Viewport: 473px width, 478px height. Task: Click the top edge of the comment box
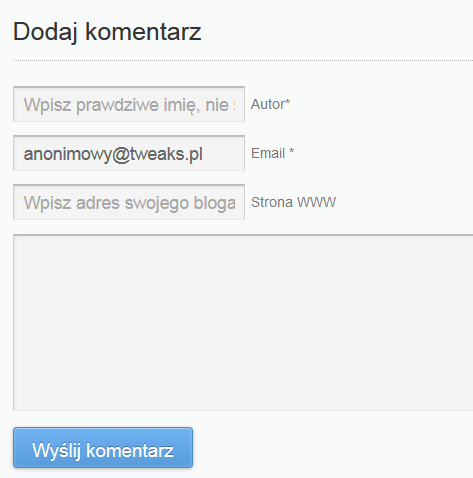pyautogui.click(x=243, y=235)
